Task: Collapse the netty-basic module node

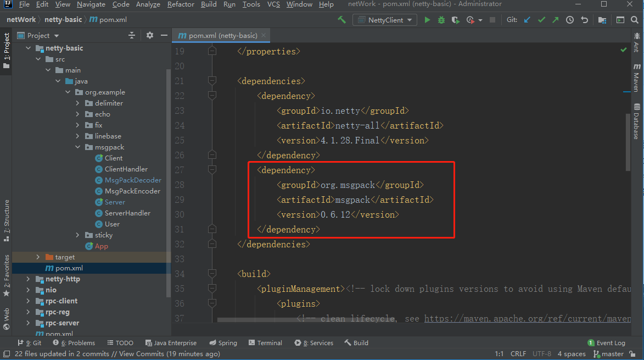Action: click(x=29, y=48)
